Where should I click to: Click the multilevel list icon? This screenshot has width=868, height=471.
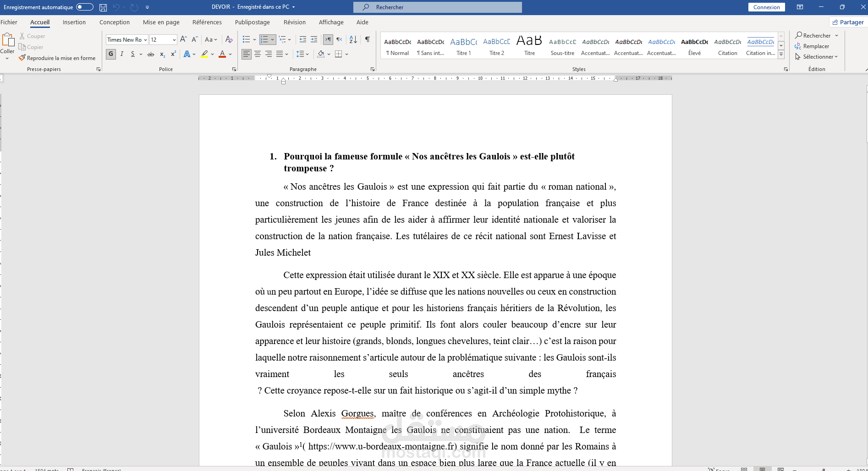point(282,39)
